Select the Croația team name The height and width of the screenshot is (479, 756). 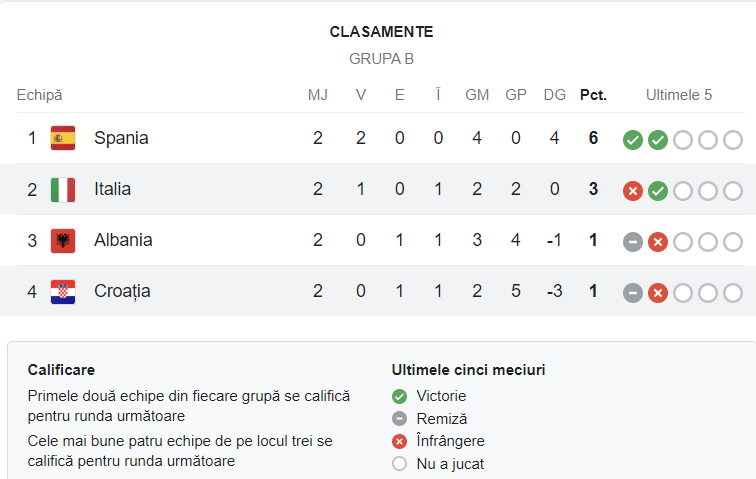click(x=122, y=291)
